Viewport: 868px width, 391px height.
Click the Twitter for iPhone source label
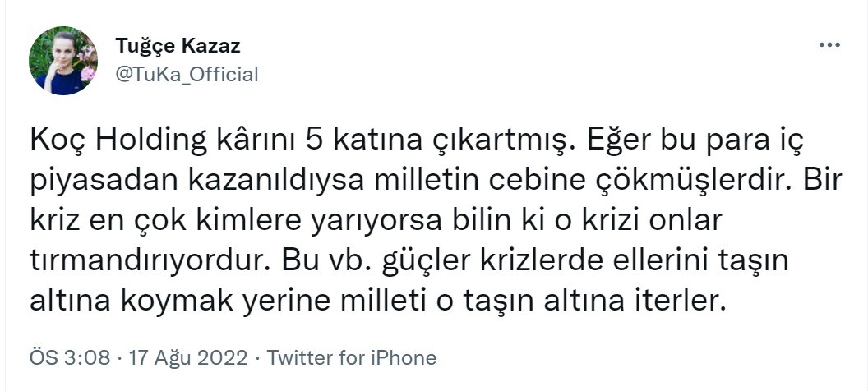[x=352, y=358]
